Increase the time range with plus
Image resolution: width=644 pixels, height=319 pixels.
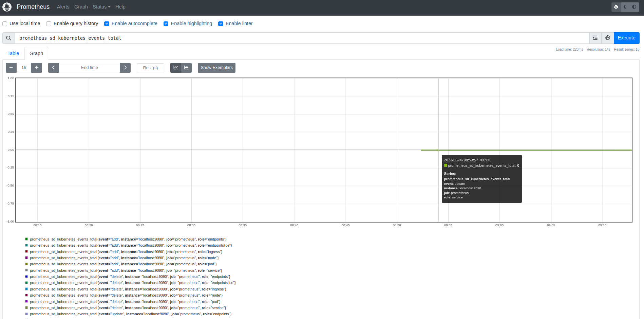[37, 68]
